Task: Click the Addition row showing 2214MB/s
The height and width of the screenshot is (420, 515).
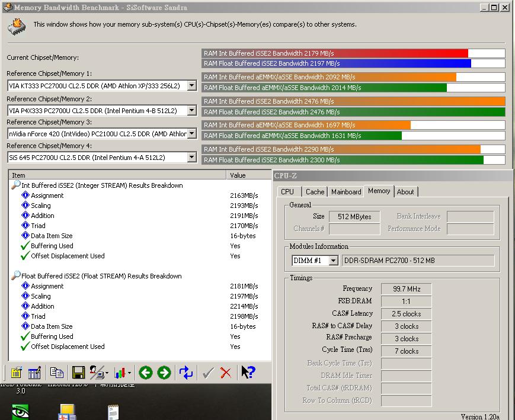Action: coord(140,306)
